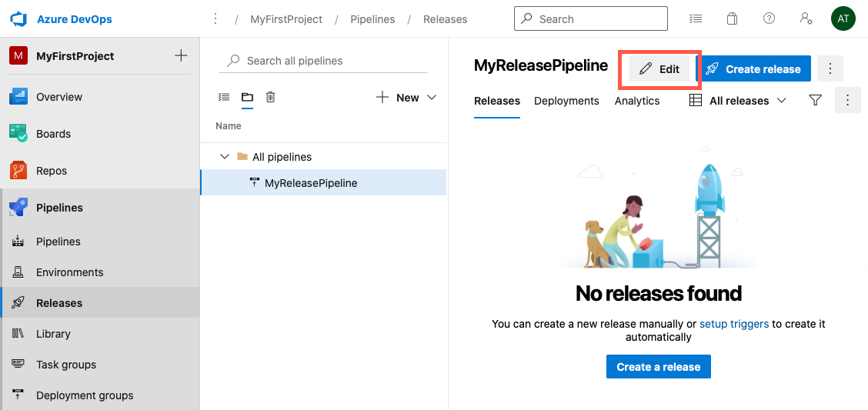Click the MyFirstProject red M project icon
The height and width of the screenshot is (410, 868).
pyautogui.click(x=18, y=56)
